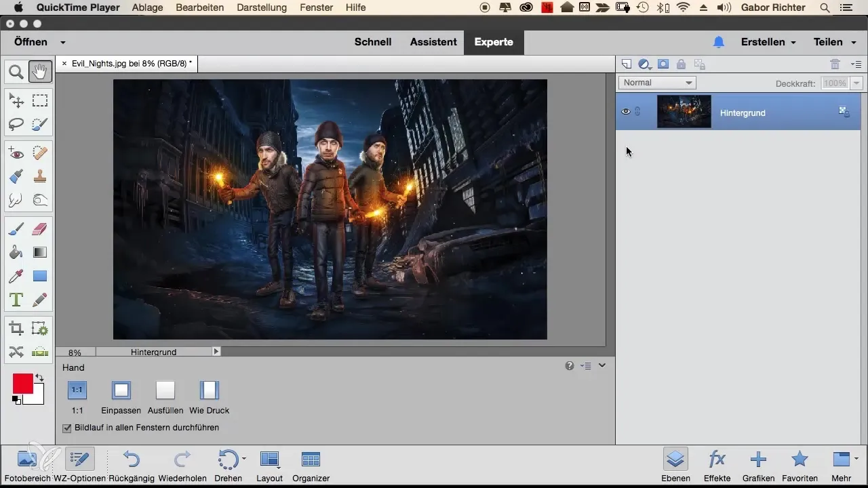Screen dimensions: 868x488
Task: Select the Spot Healing Brush tool
Action: click(40, 154)
